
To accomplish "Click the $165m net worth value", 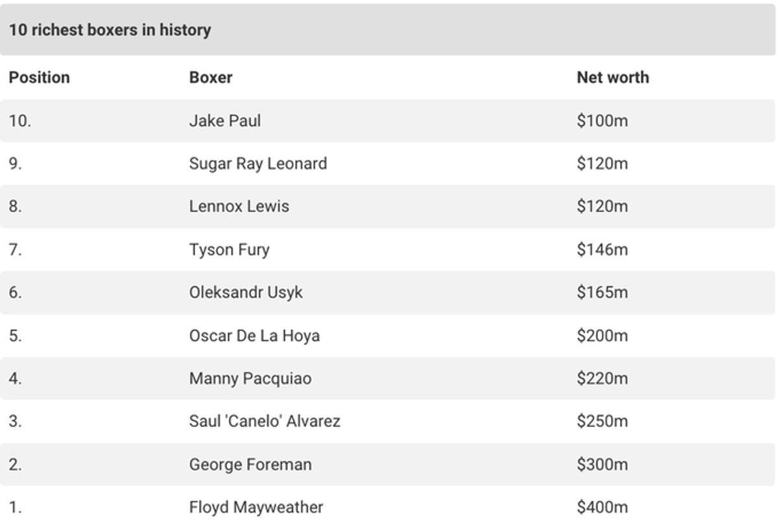I will (x=602, y=293).
